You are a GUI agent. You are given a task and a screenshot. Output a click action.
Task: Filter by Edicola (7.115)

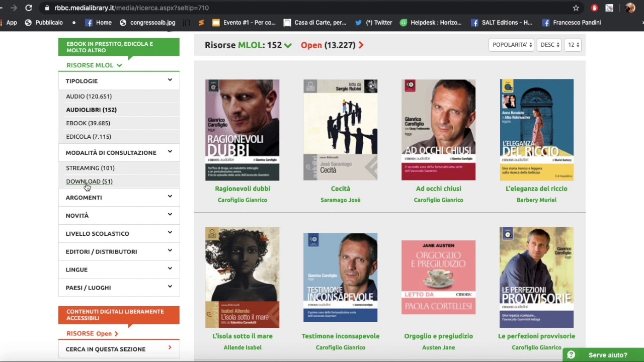[89, 137]
